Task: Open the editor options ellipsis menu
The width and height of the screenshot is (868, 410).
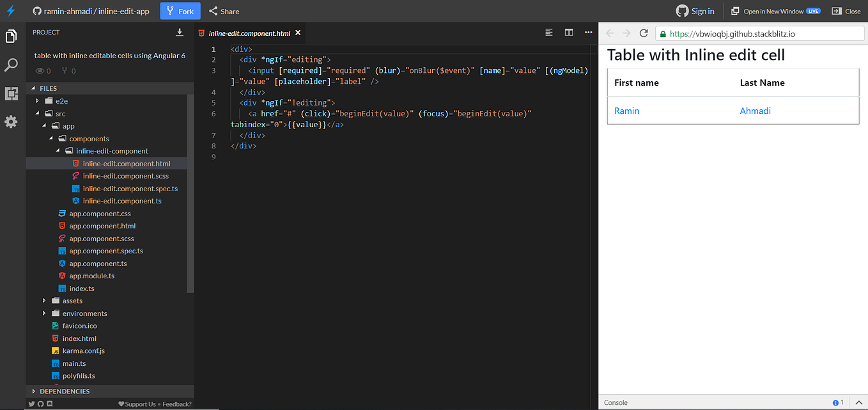Action: 588,32
